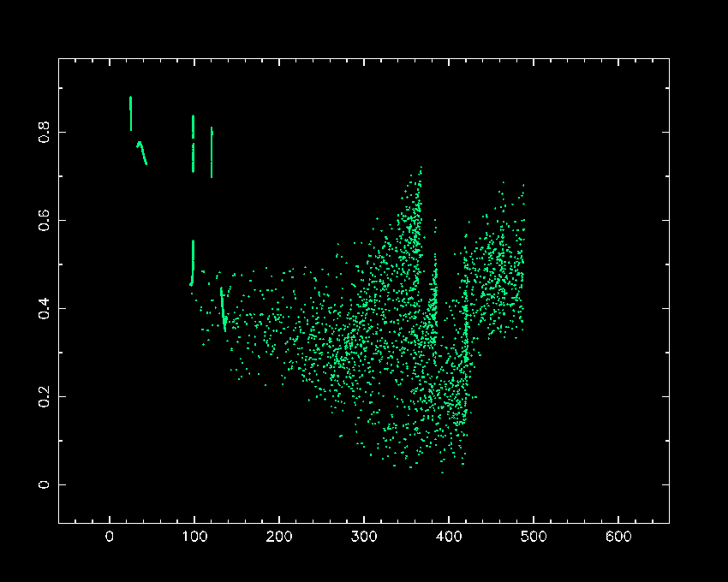Select the y-axis label 0.2

[x=44, y=396]
